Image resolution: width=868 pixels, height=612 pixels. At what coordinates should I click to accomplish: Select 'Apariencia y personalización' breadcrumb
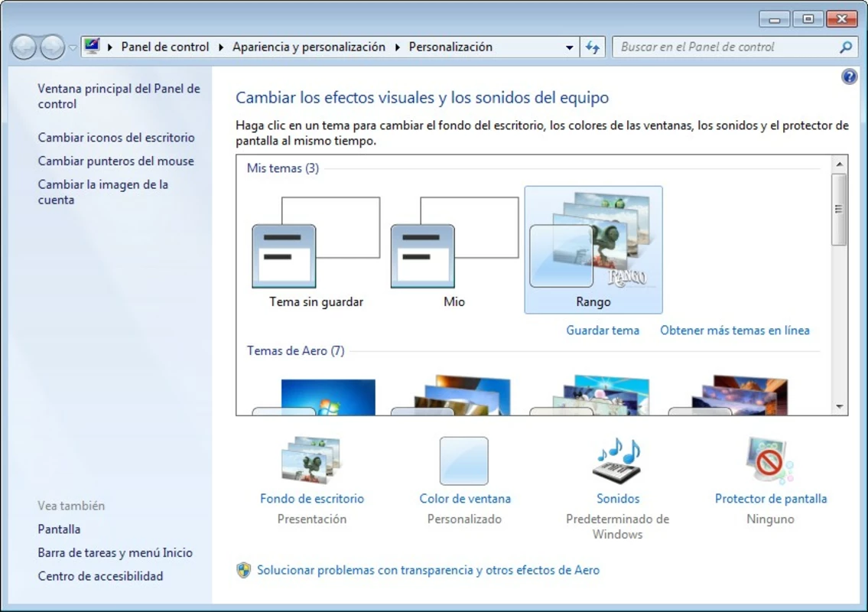(308, 47)
